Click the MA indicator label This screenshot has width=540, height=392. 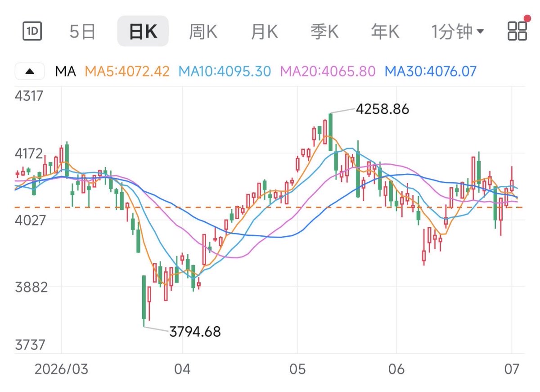65,71
